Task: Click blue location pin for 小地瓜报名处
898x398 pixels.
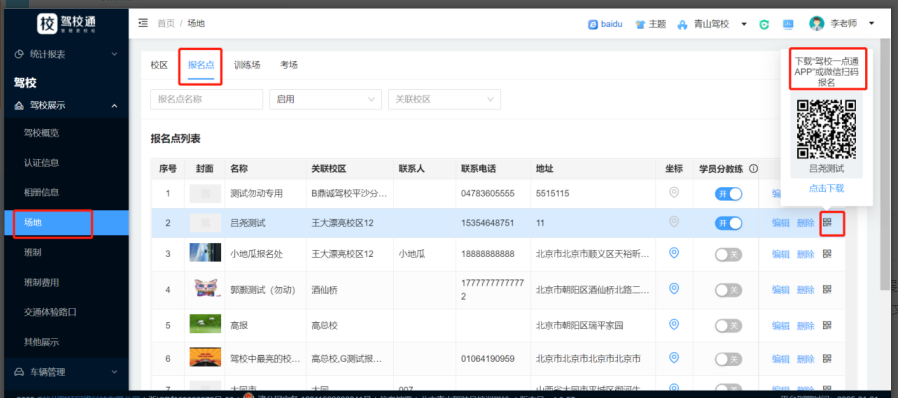Action: 674,253
